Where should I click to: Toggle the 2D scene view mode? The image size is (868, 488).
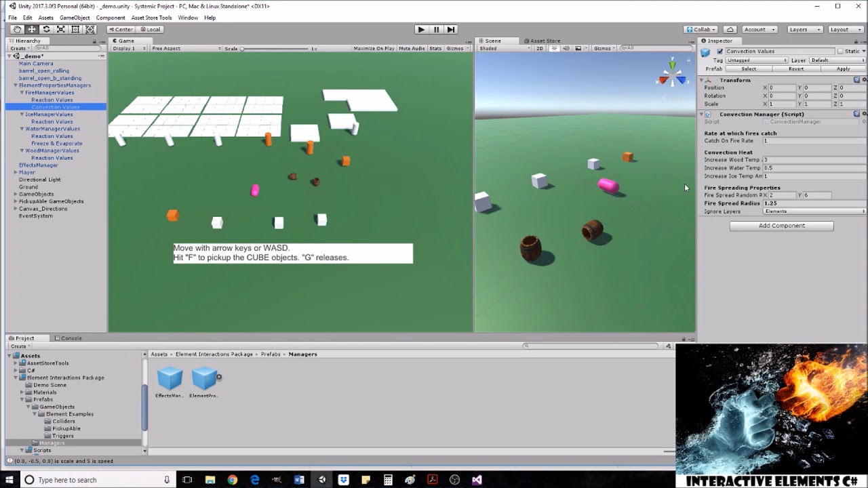coord(540,48)
